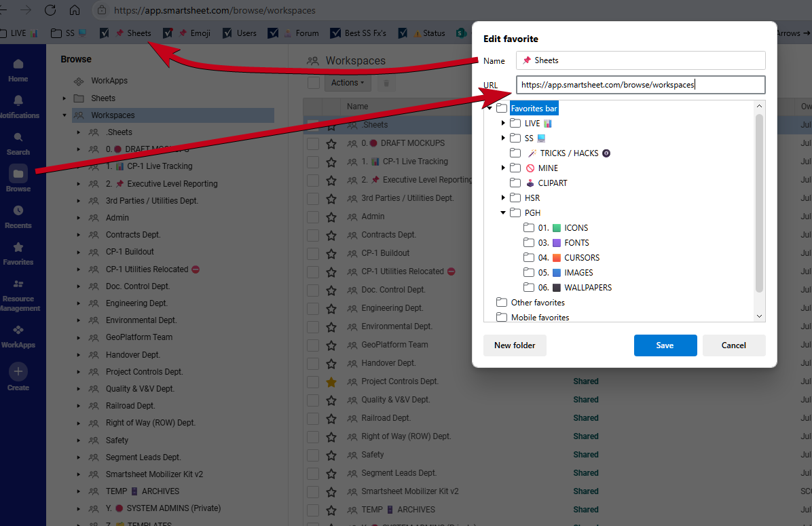Star the 0. DRAFT MOCKUPS workspace row

[331, 143]
